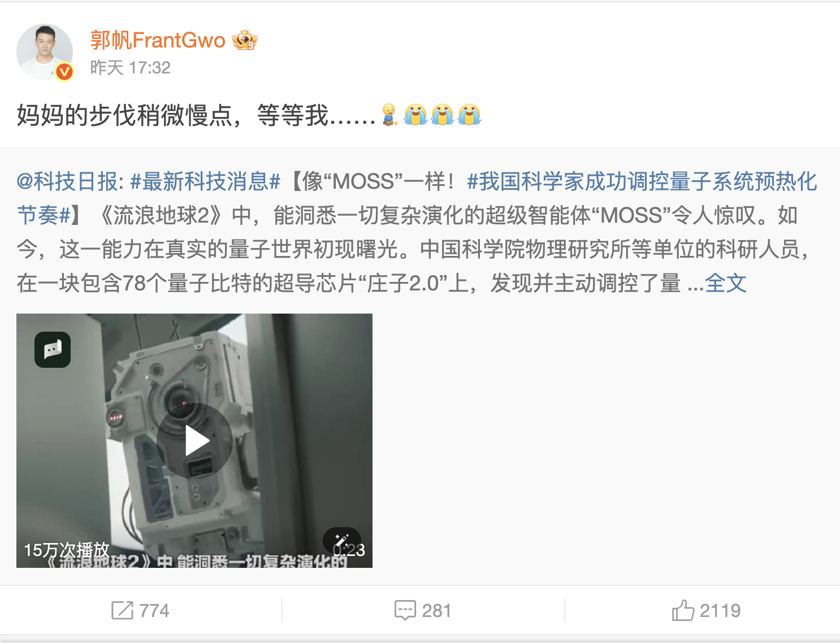Screen dimensions: 840x643
Task: Click the crown membership badge icon
Action: pos(245,40)
